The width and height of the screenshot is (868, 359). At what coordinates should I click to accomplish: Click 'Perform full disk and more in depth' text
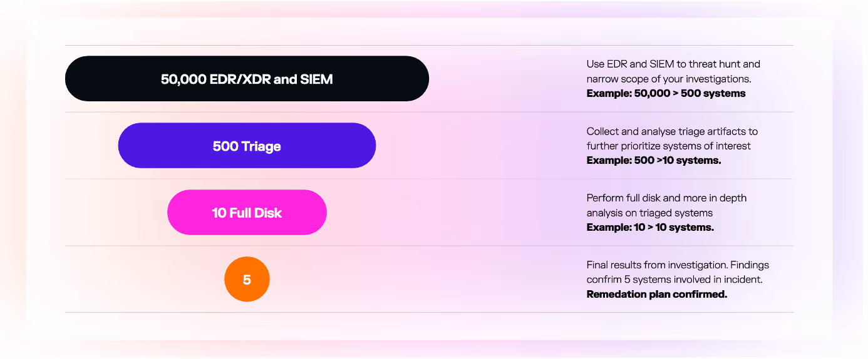666,198
